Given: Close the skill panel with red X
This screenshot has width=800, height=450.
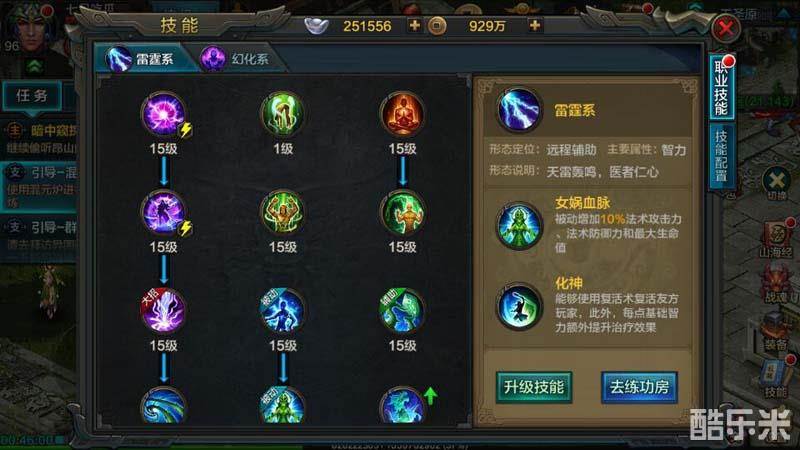Looking at the screenshot, I should [726, 28].
